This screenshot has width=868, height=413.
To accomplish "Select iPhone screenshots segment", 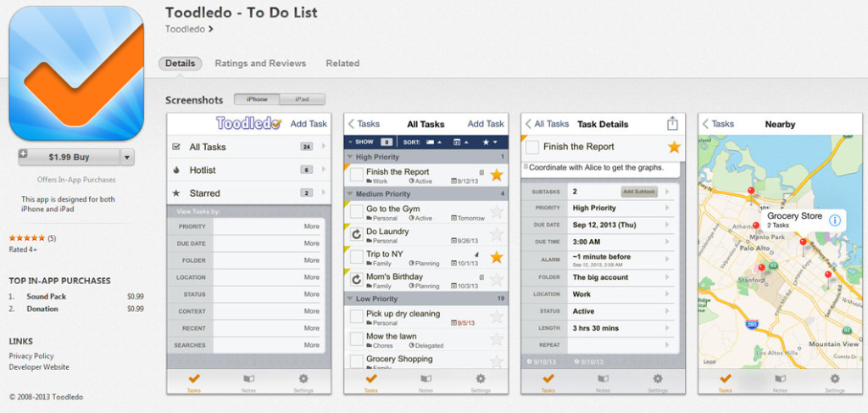I will point(257,100).
